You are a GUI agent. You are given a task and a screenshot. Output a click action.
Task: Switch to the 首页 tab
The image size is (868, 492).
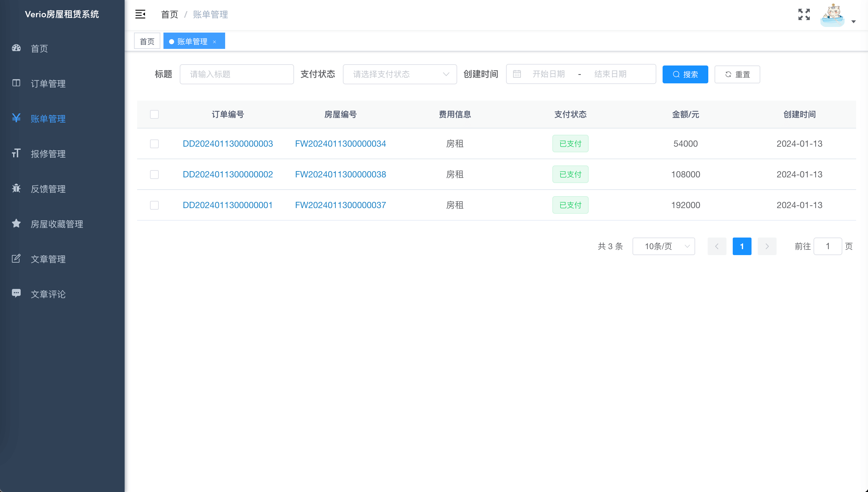click(147, 41)
